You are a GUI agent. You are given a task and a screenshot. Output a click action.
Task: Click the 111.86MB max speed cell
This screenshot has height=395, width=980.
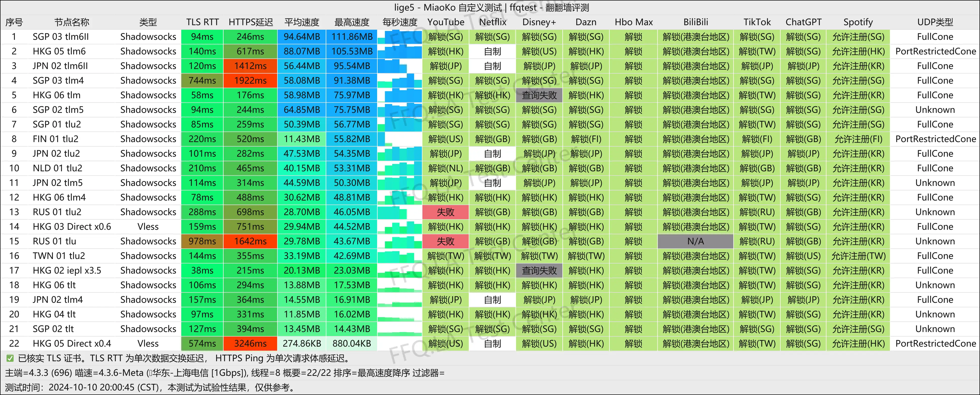(351, 37)
